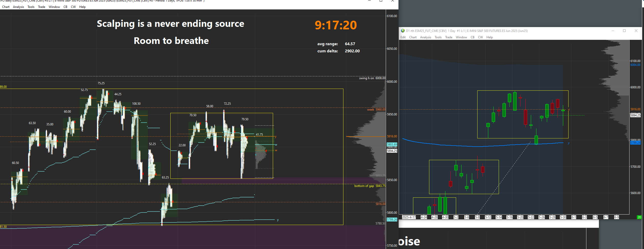Open the CW menu in the D1 window
Image resolution: width=644 pixels, height=249 pixels.
click(481, 37)
